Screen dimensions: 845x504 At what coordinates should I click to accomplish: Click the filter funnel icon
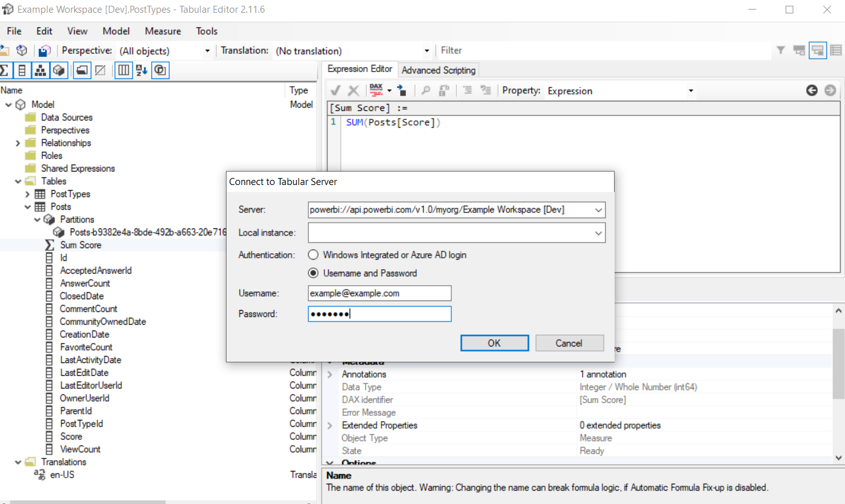pos(781,50)
